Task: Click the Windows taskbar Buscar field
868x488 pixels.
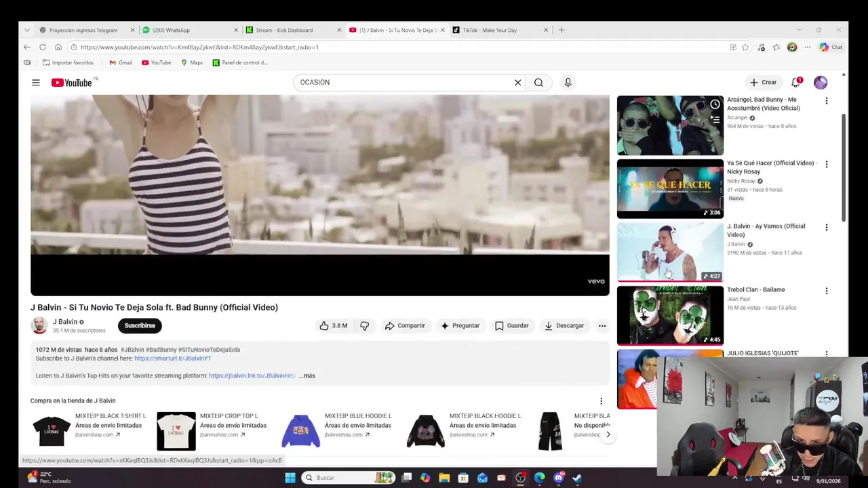Action: (x=349, y=478)
